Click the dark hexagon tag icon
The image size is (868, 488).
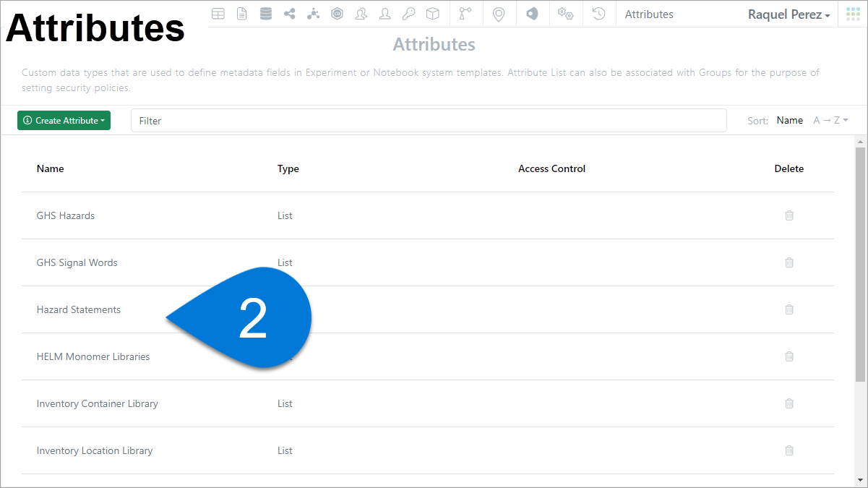pyautogui.click(x=532, y=14)
